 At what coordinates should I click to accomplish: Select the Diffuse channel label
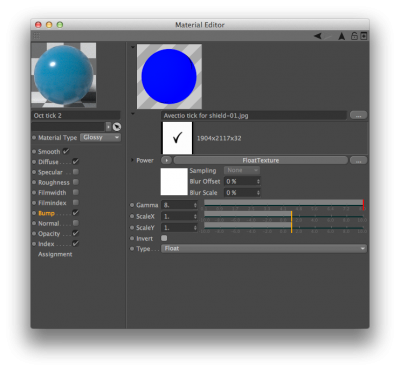[x=48, y=162]
